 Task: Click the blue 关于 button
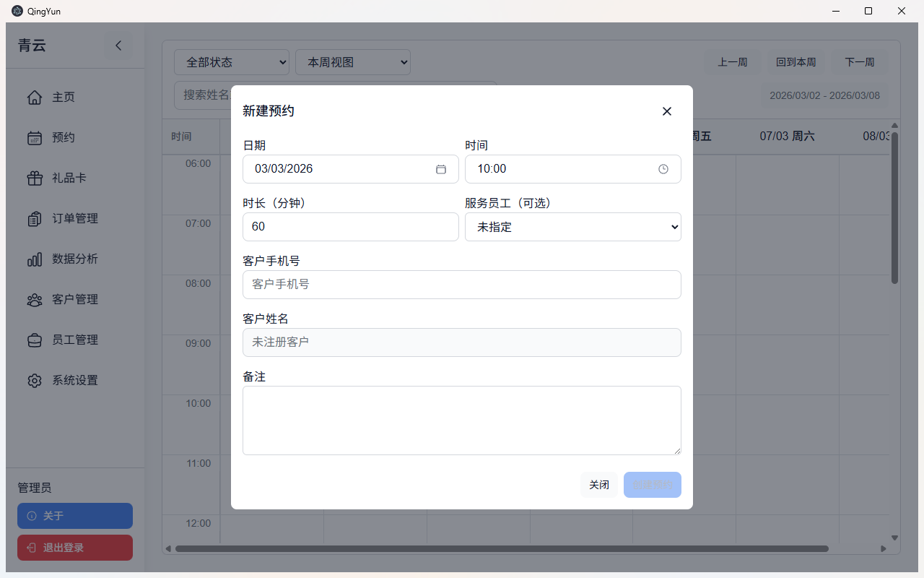[75, 516]
